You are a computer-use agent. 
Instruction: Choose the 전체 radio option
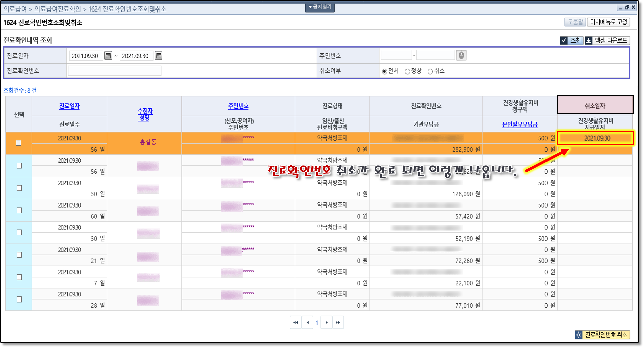384,71
